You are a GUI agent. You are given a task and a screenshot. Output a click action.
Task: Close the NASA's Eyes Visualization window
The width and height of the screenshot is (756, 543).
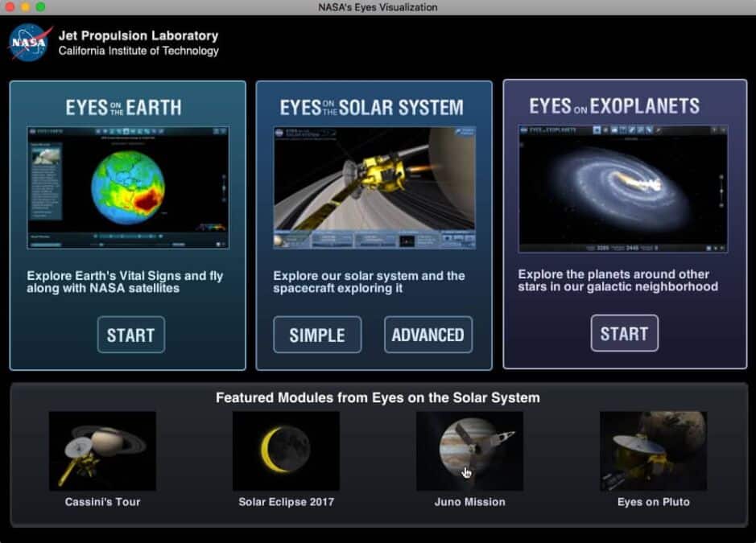9,6
